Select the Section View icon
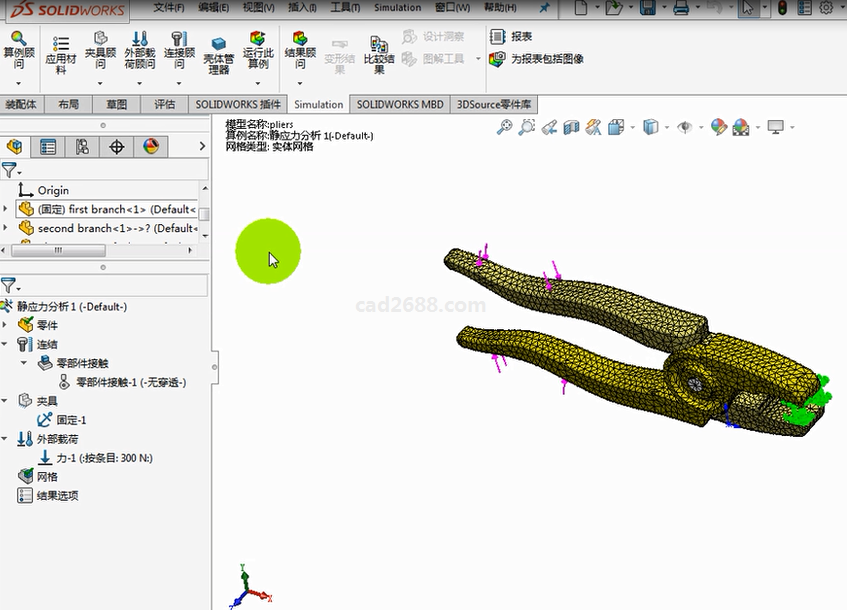The height and width of the screenshot is (610, 847). pos(572,127)
